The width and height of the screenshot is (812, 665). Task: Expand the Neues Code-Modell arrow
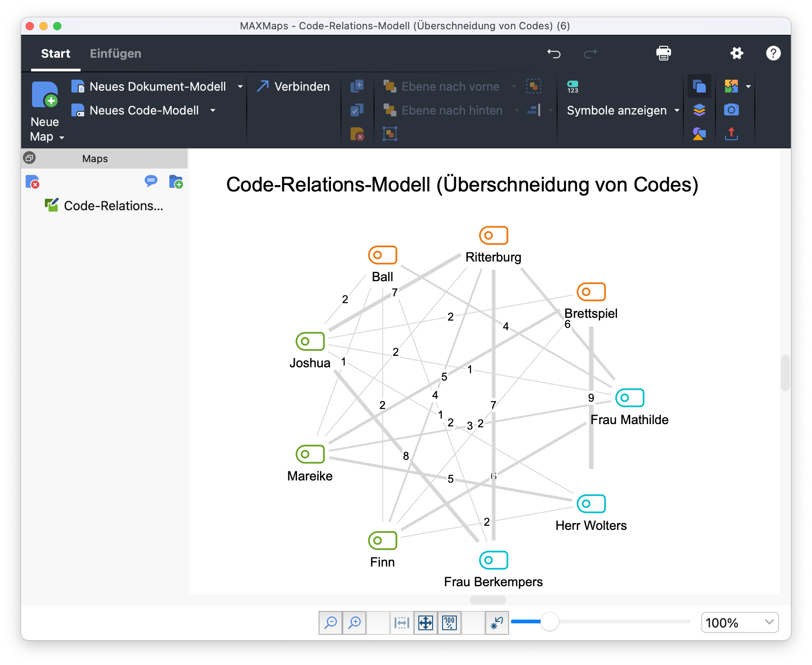[213, 110]
